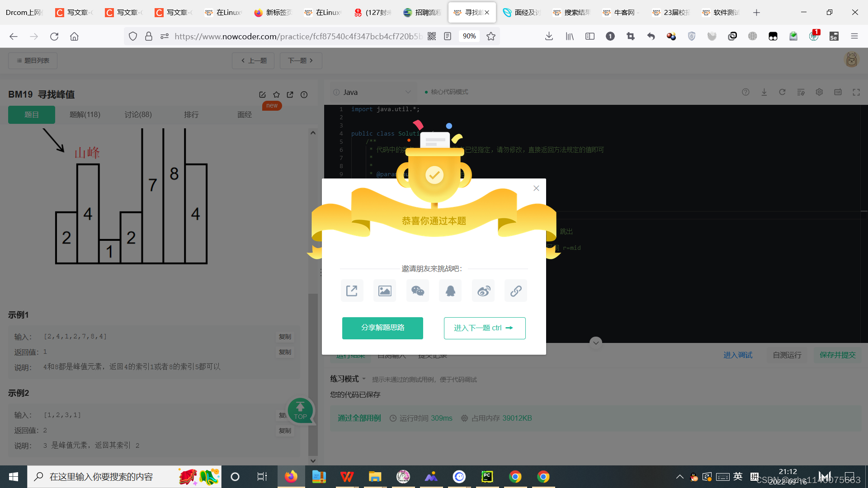This screenshot has width=868, height=488.
Task: Click the 分享解题思路 button
Action: click(382, 328)
